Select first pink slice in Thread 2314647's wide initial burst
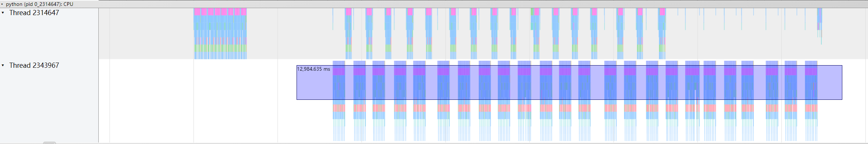This screenshot has height=144, width=868. tap(197, 12)
